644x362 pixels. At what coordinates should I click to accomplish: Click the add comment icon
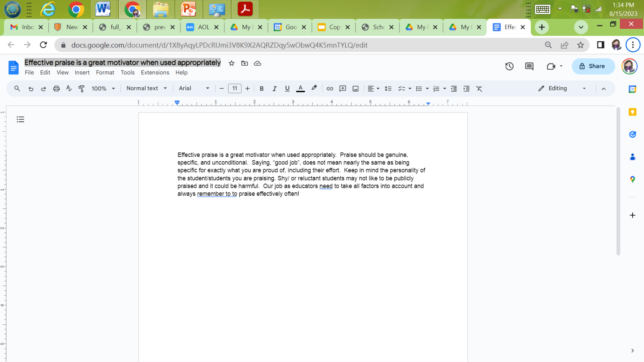point(342,89)
